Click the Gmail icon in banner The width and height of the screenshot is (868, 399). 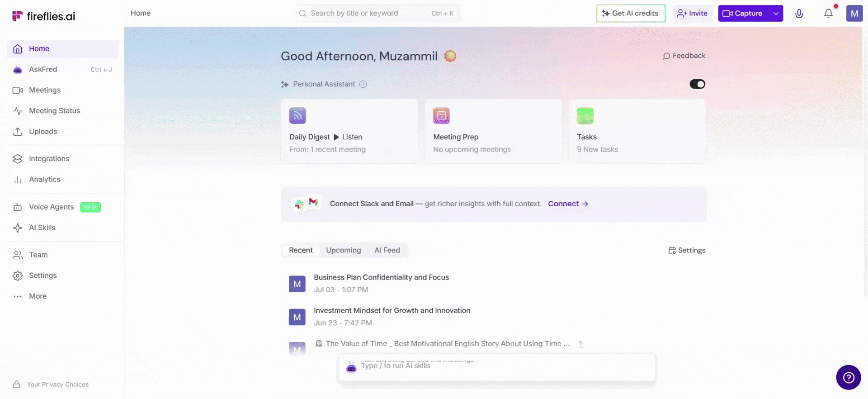click(x=313, y=201)
